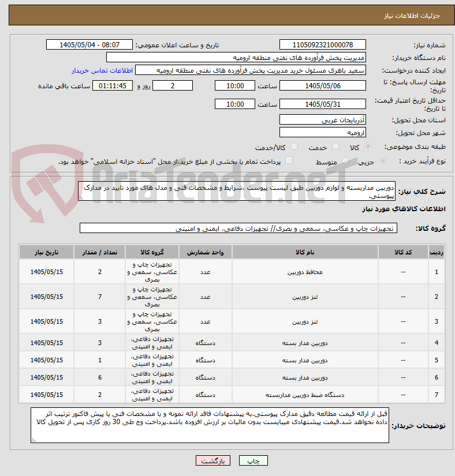Image resolution: width=455 pixels, height=476 pixels.
Task: Select the کالا/خدمت radio button
Action: 294,147
